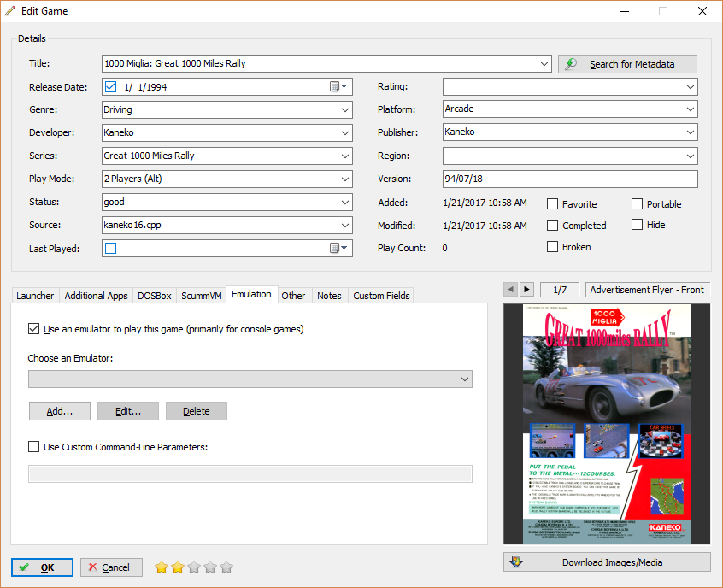
Task: Set rating to three stars
Action: [194, 567]
